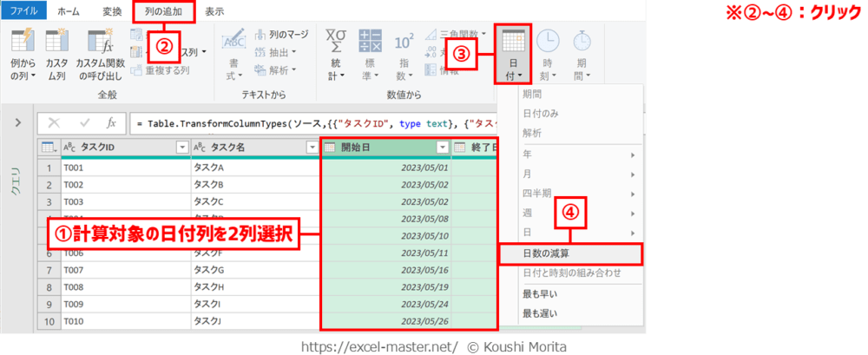Confirm formula with checkmark icon
The image size is (868, 355).
pyautogui.click(x=85, y=123)
